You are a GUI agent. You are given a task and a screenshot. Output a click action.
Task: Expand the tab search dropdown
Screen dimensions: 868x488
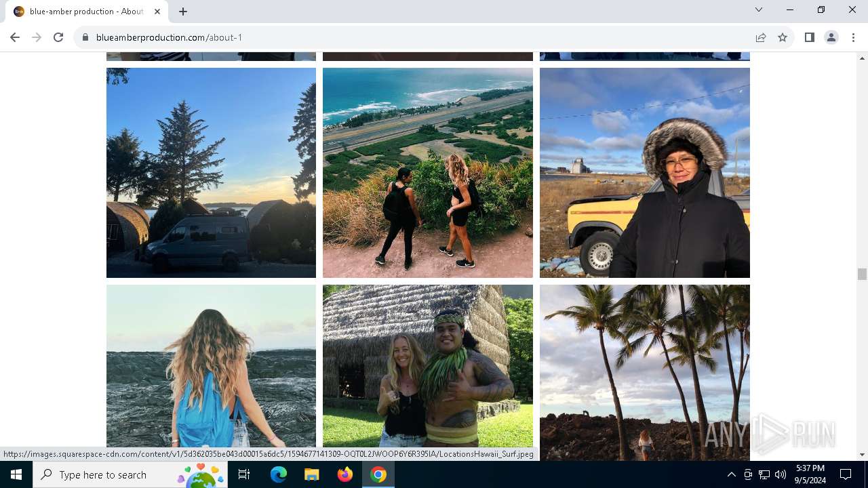coord(759,9)
